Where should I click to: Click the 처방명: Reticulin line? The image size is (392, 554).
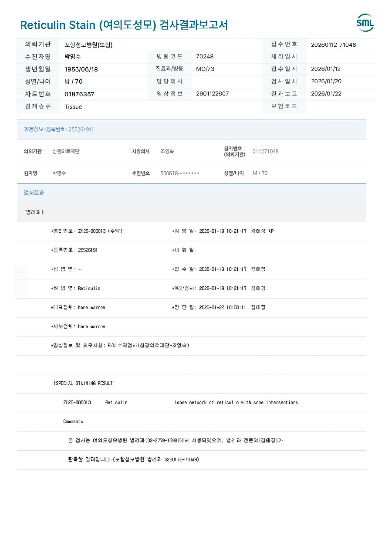coord(76,289)
